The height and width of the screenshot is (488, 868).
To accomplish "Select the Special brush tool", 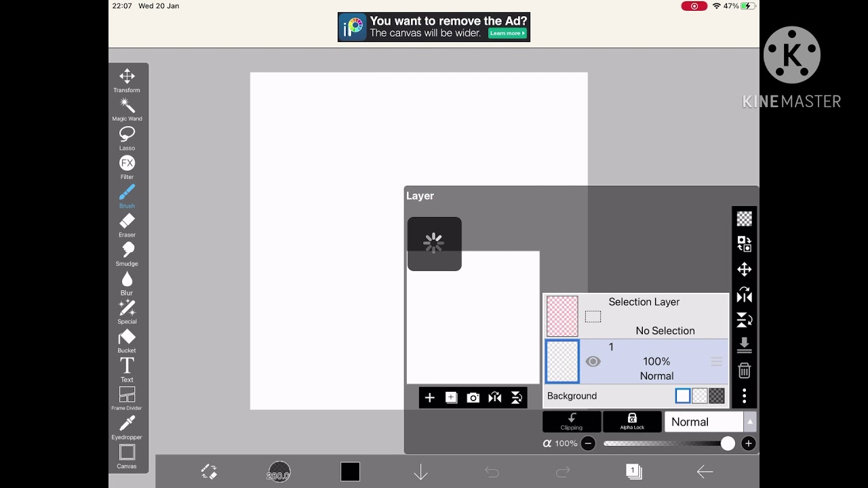I will tap(127, 312).
